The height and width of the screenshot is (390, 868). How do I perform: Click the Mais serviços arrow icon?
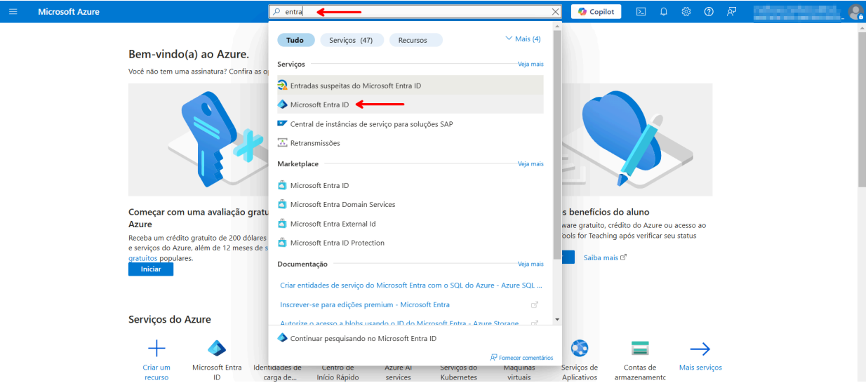click(700, 349)
